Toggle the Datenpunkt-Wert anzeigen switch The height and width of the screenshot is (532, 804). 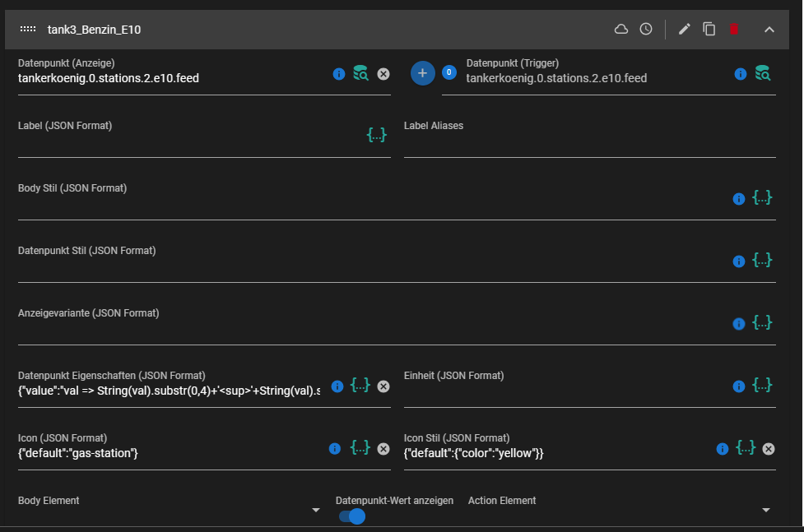click(352, 516)
